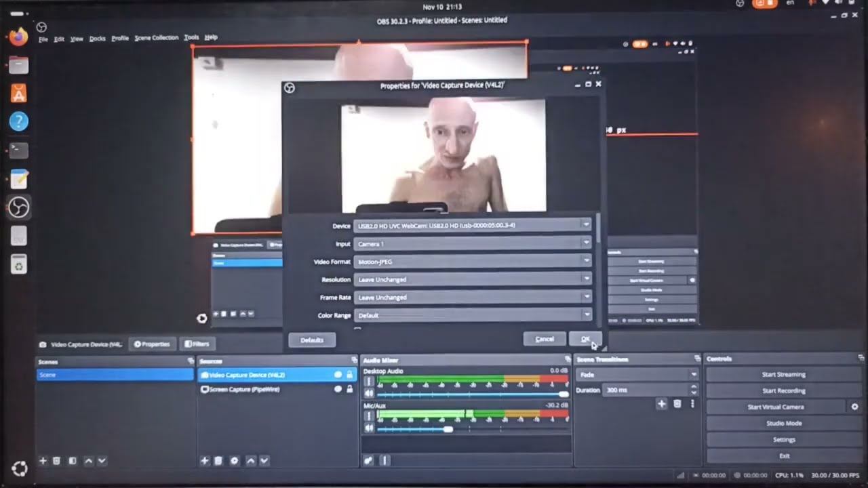Screen dimensions: 868x488
Task: Open the Edit menu
Action: tap(59, 39)
